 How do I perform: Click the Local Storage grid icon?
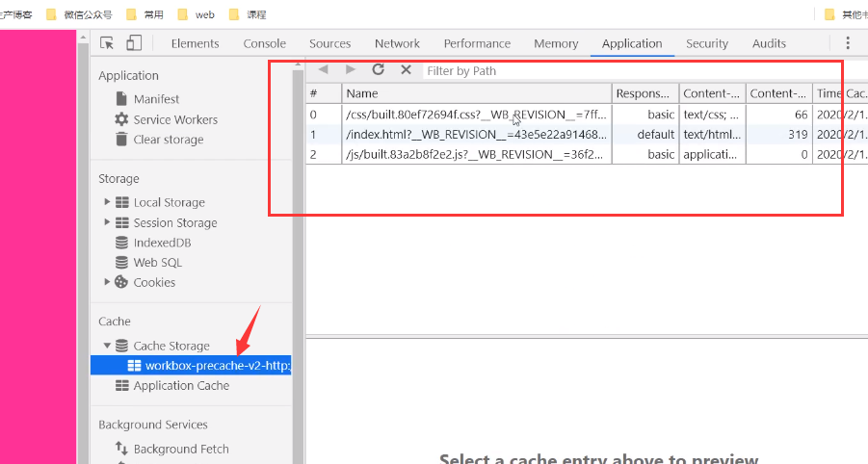121,202
